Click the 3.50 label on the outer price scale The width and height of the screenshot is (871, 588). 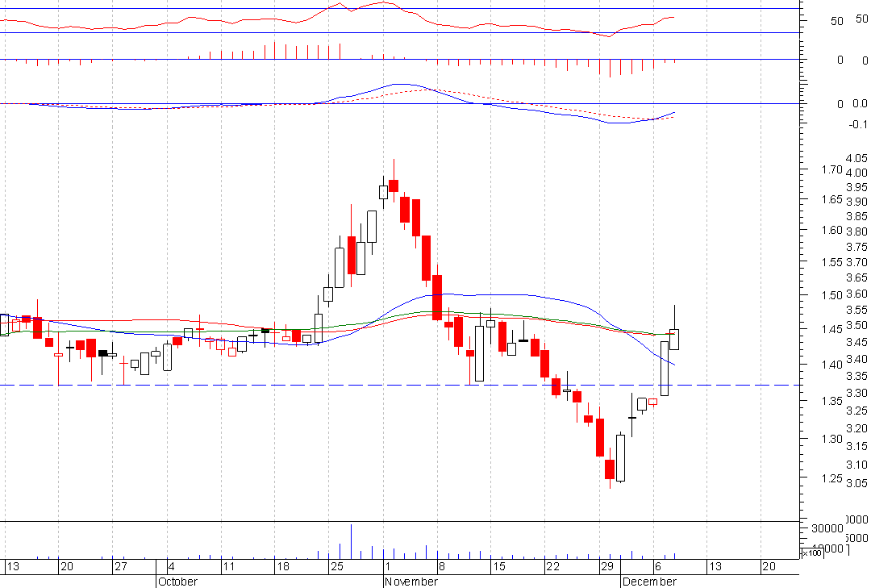tap(856, 325)
